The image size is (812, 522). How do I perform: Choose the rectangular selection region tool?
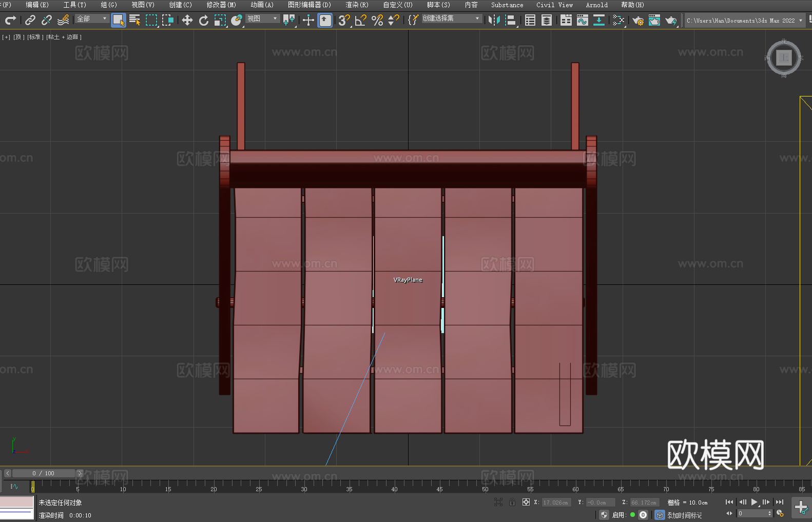(151, 20)
